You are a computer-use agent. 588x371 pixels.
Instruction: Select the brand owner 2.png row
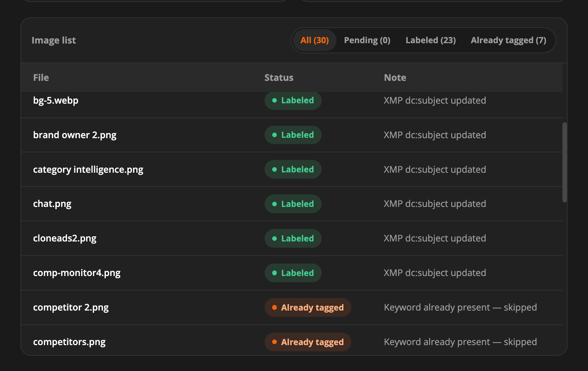click(292, 135)
